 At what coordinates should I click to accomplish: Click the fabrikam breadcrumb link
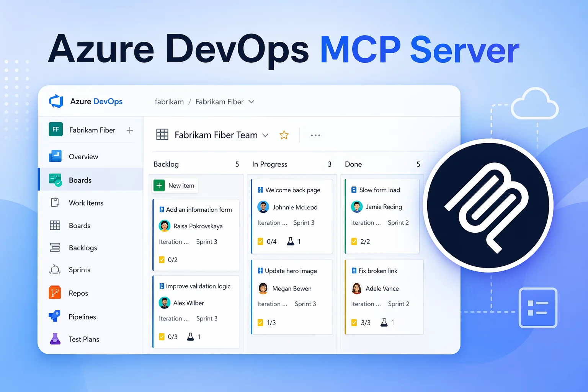169,101
